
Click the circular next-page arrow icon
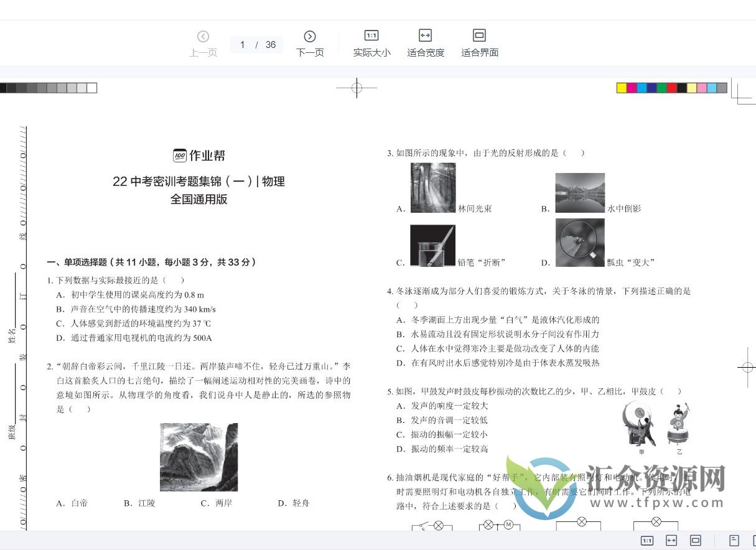click(x=310, y=36)
